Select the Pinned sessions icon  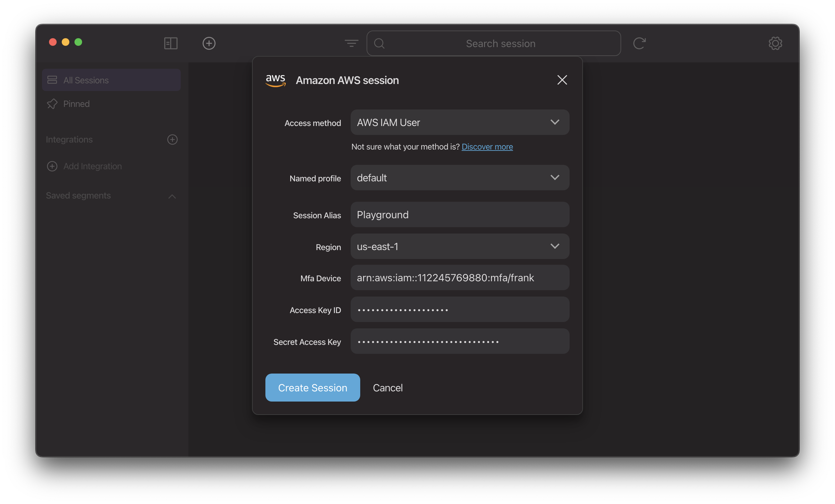point(53,104)
